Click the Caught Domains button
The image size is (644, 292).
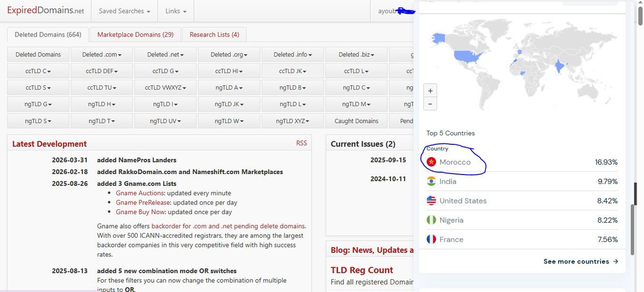coord(356,121)
